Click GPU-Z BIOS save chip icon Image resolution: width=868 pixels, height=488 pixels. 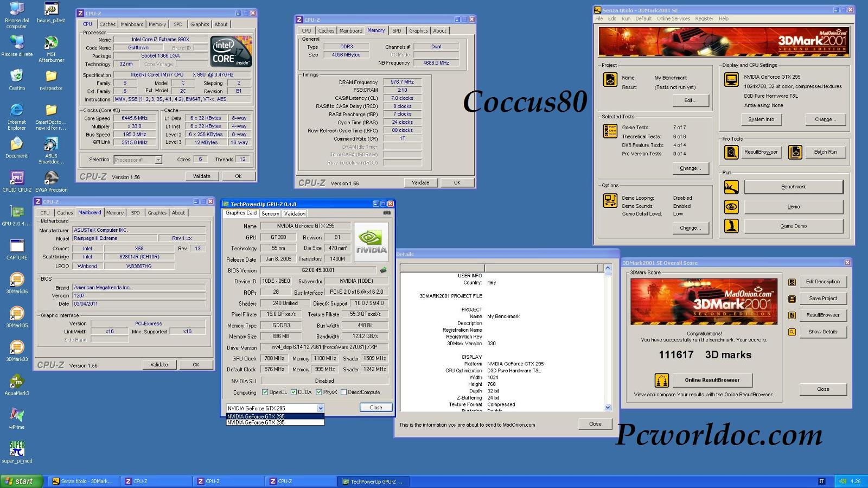(383, 270)
